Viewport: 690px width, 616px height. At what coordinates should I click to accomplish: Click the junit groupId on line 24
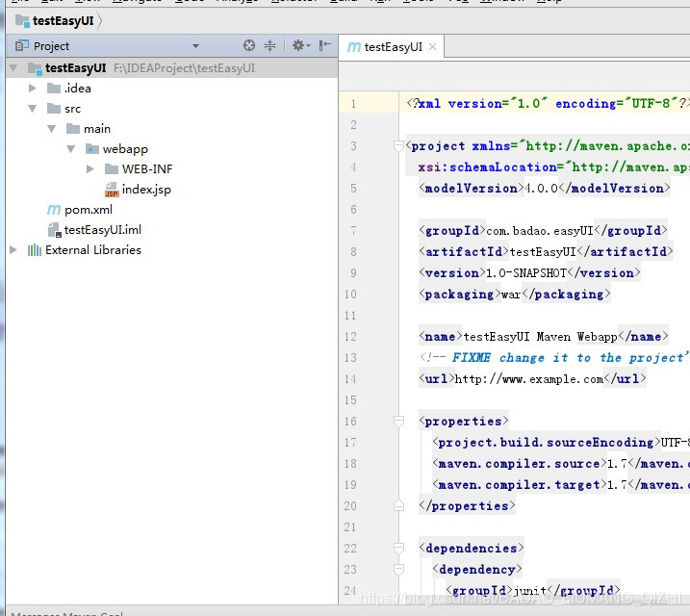pyautogui.click(x=530, y=590)
